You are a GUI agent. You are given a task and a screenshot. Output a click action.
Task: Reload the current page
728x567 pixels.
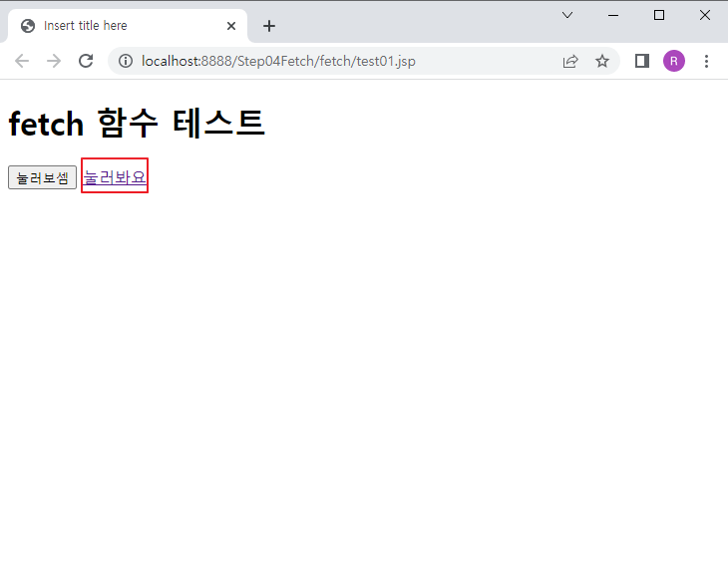coord(86,61)
